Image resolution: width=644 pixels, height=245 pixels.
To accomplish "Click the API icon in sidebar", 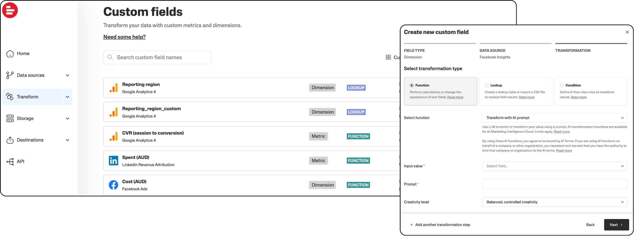I will pos(10,162).
